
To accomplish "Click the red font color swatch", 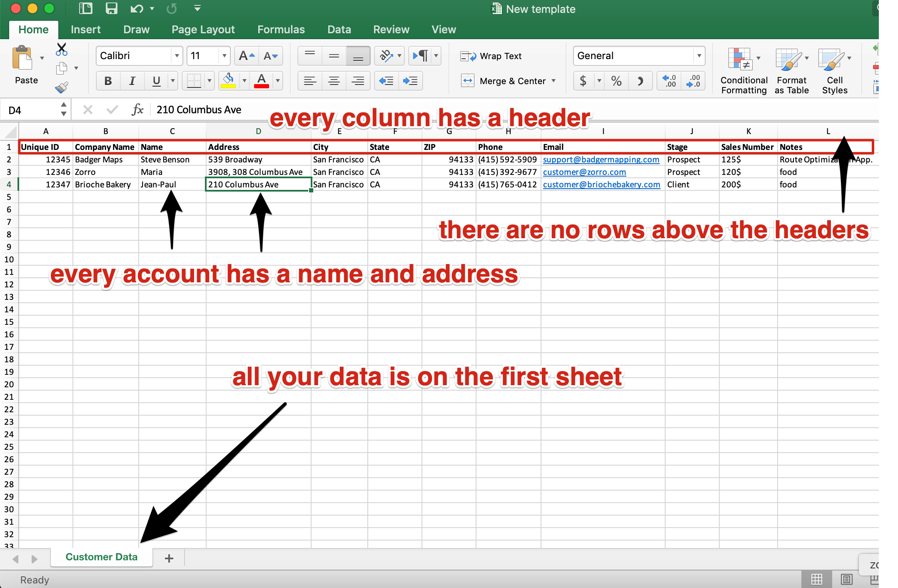I will tap(261, 86).
